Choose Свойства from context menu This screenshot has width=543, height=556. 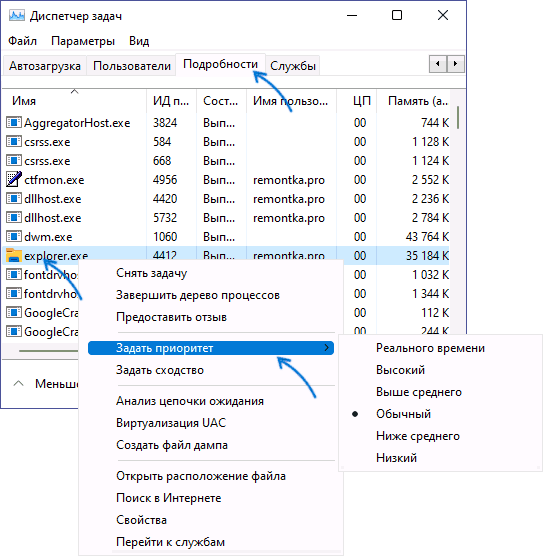click(141, 520)
